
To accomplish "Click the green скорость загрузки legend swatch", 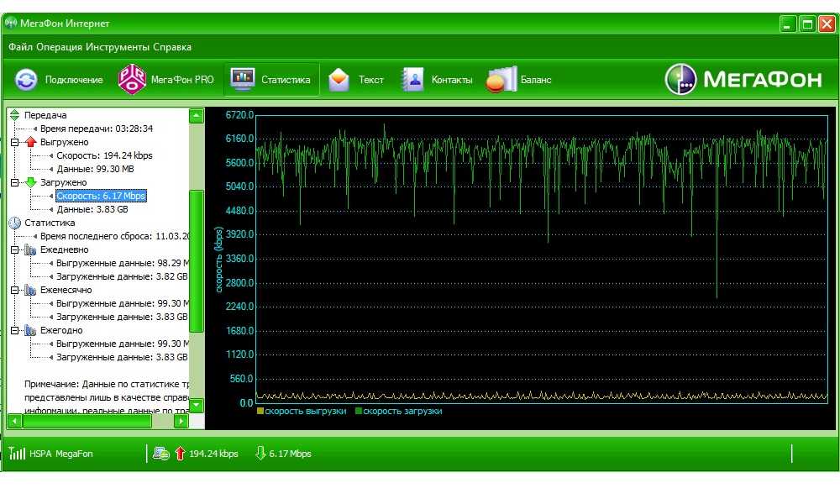I will click(x=359, y=412).
